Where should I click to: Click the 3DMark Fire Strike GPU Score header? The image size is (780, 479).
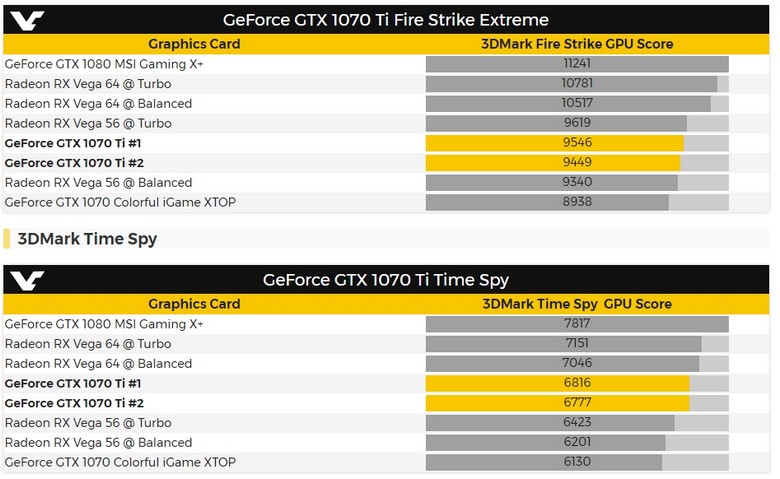(x=577, y=44)
